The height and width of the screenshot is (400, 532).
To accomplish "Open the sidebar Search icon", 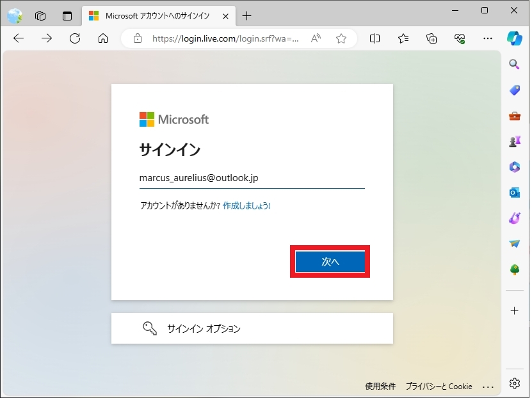I will (x=514, y=64).
